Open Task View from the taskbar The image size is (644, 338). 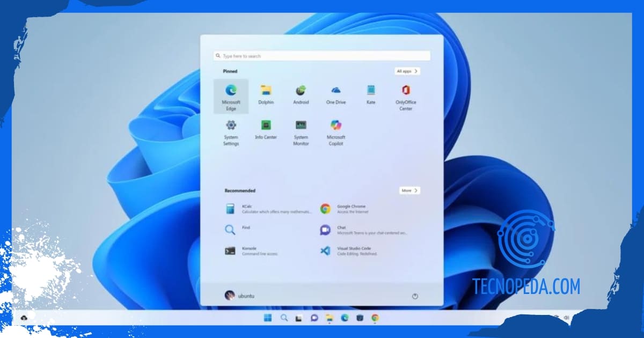[299, 318]
